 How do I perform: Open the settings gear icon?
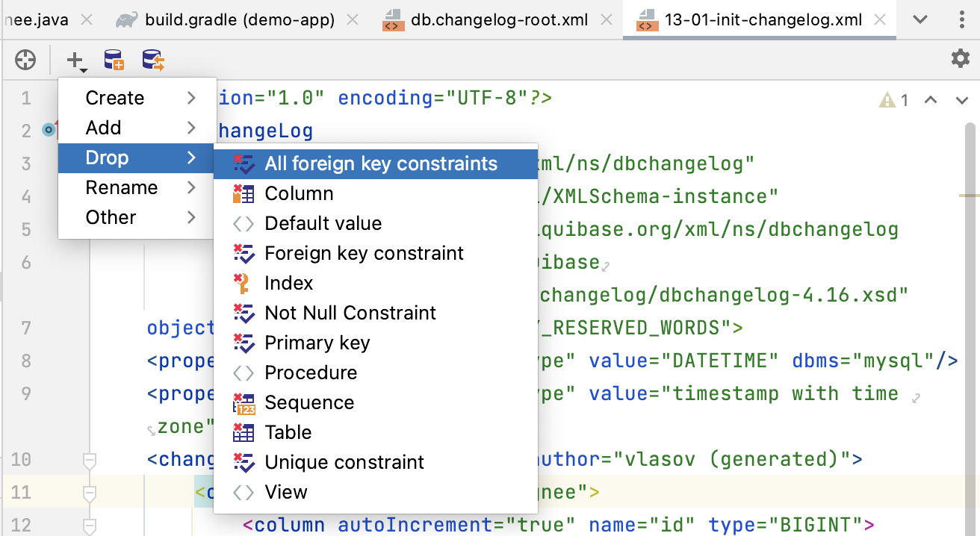(961, 59)
